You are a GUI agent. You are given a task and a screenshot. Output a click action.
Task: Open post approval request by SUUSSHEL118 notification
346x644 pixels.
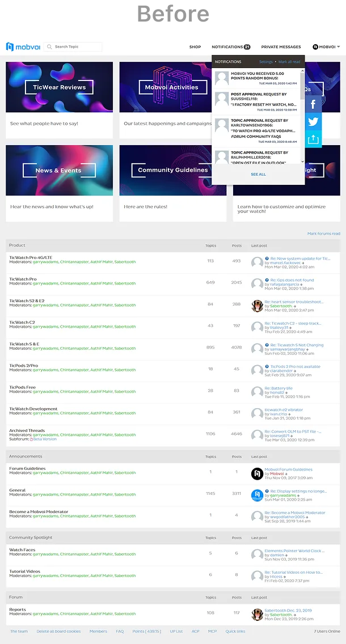click(258, 102)
